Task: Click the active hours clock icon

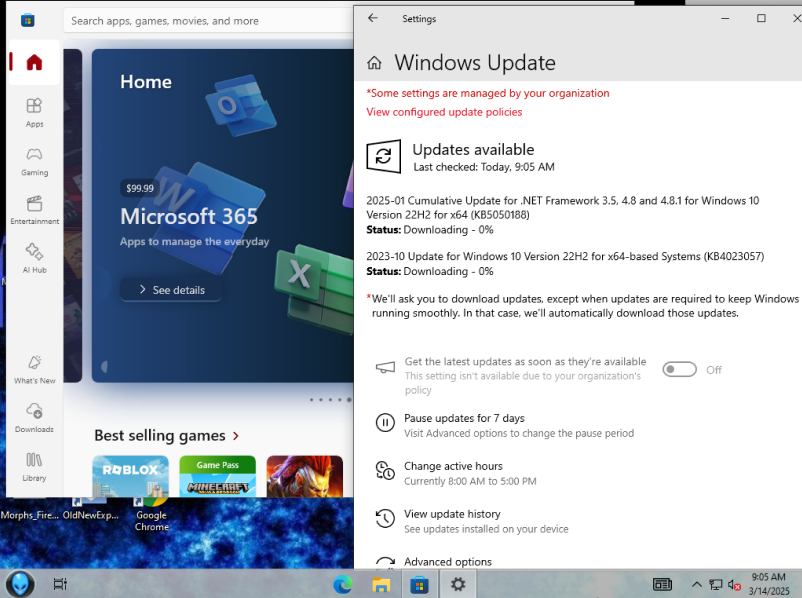Action: pyautogui.click(x=385, y=471)
